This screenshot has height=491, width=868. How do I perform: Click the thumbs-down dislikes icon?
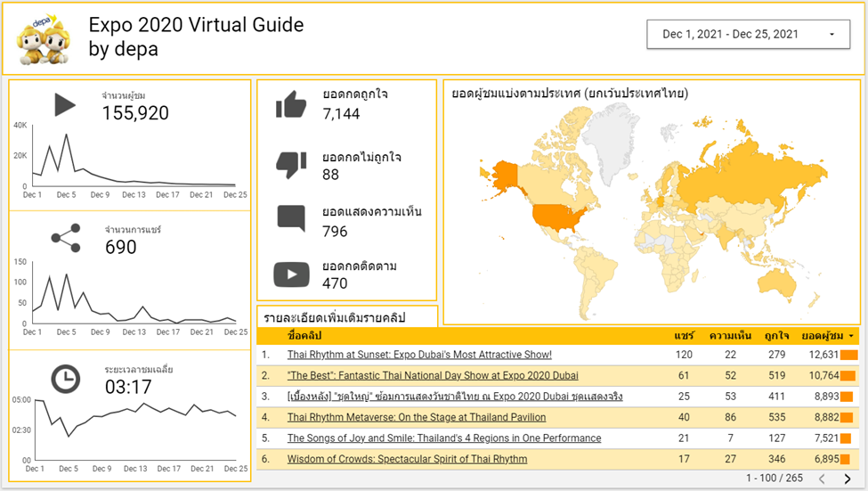(291, 165)
